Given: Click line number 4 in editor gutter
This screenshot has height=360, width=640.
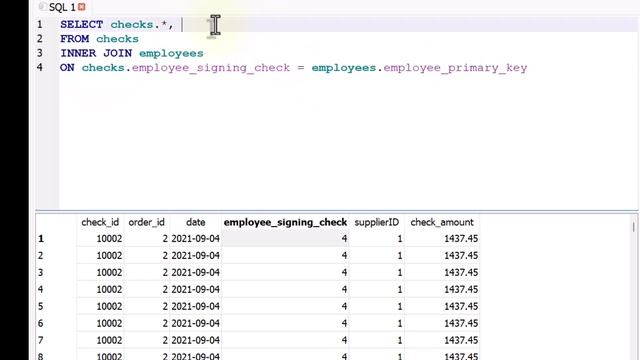Looking at the screenshot, I should point(40,67).
